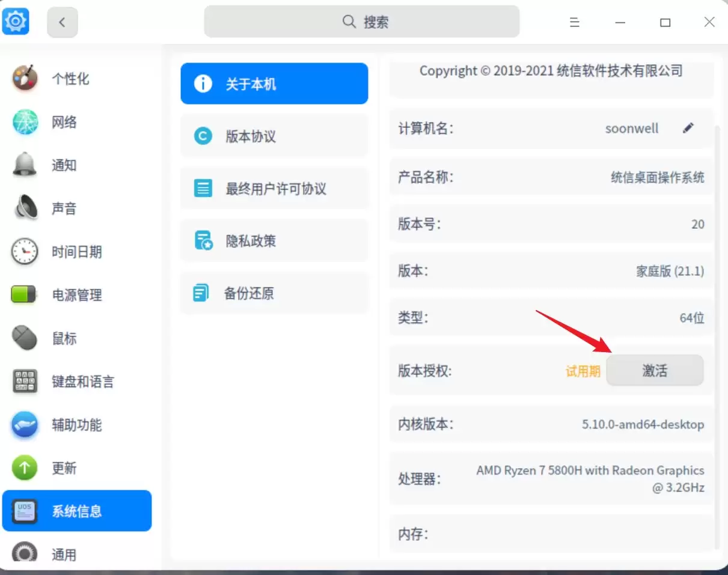Switch to the 版本协议 section
728x575 pixels.
tap(274, 136)
